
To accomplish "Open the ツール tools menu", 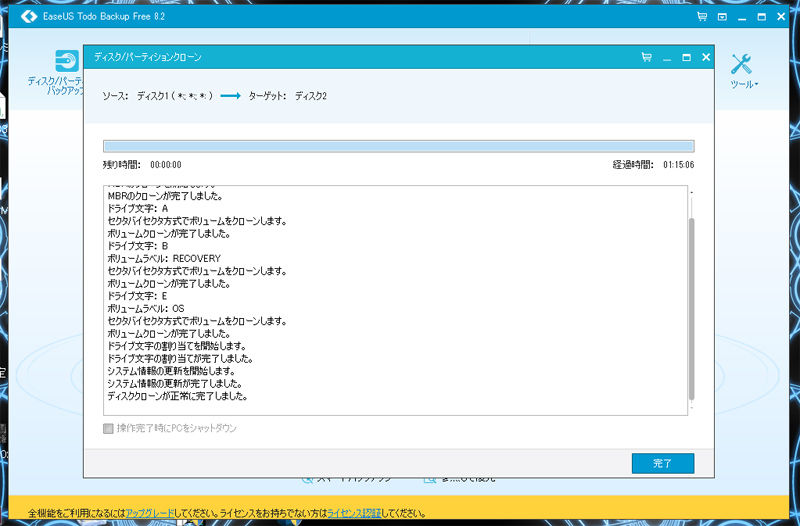I will [x=744, y=84].
